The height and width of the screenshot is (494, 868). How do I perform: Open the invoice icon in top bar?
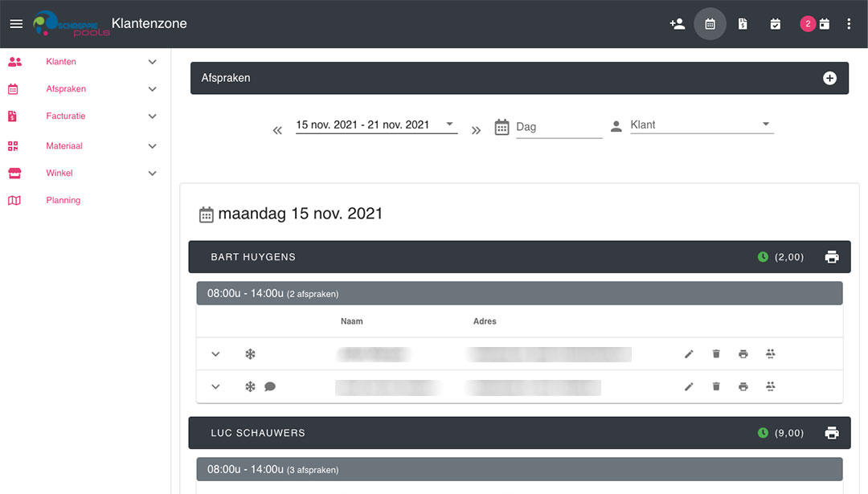743,24
